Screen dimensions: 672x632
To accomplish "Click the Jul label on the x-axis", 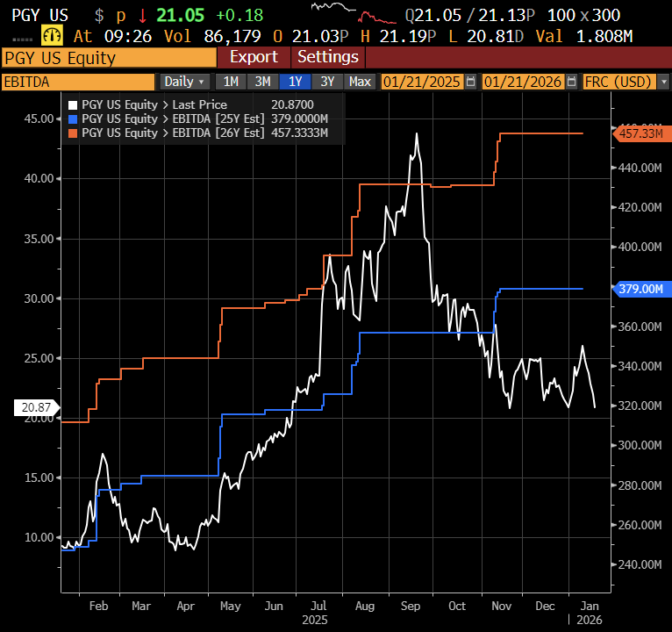I will pos(318,606).
